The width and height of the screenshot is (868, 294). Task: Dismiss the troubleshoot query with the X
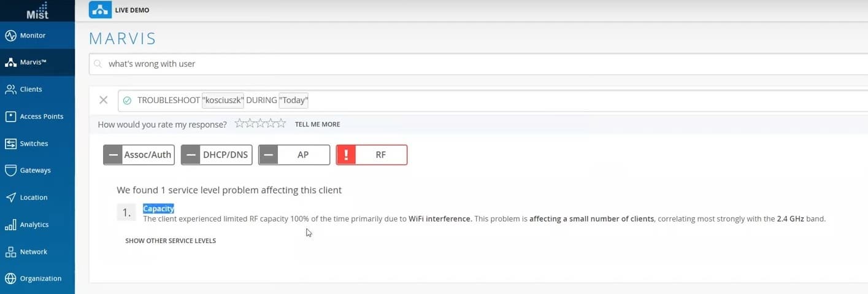104,100
